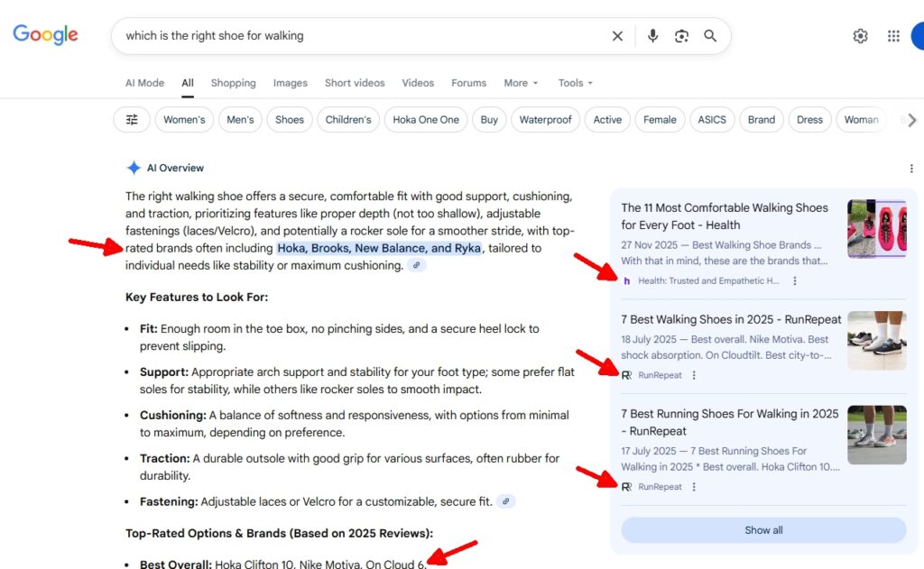The height and width of the screenshot is (569, 924).
Task: Select the Hoka One One filter chip
Action: pyautogui.click(x=425, y=120)
